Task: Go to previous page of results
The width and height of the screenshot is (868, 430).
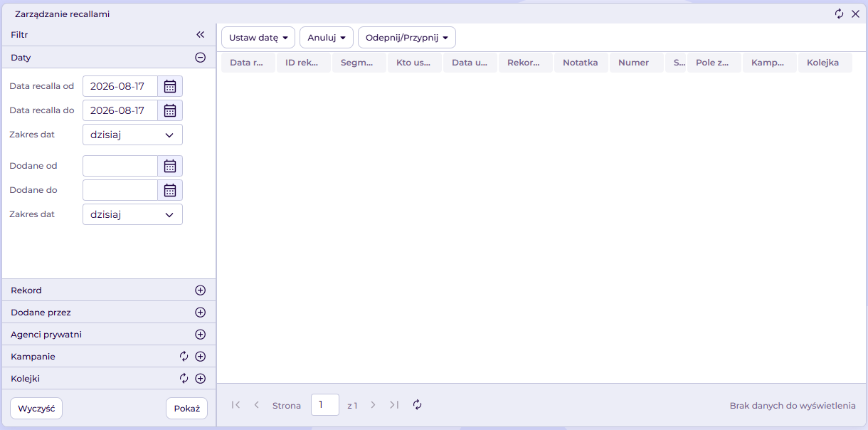Action: [x=256, y=405]
